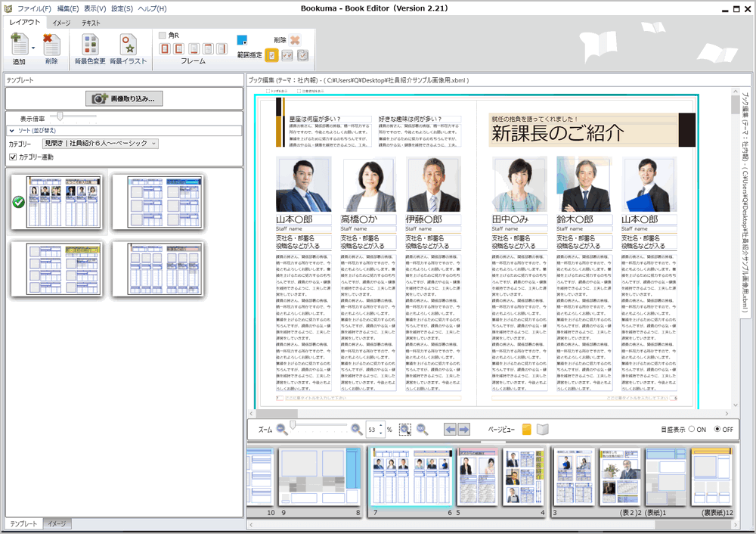The width and height of the screenshot is (756, 534).
Task: Click the 100% zoom magnifier icon
Action: pyautogui.click(x=422, y=429)
